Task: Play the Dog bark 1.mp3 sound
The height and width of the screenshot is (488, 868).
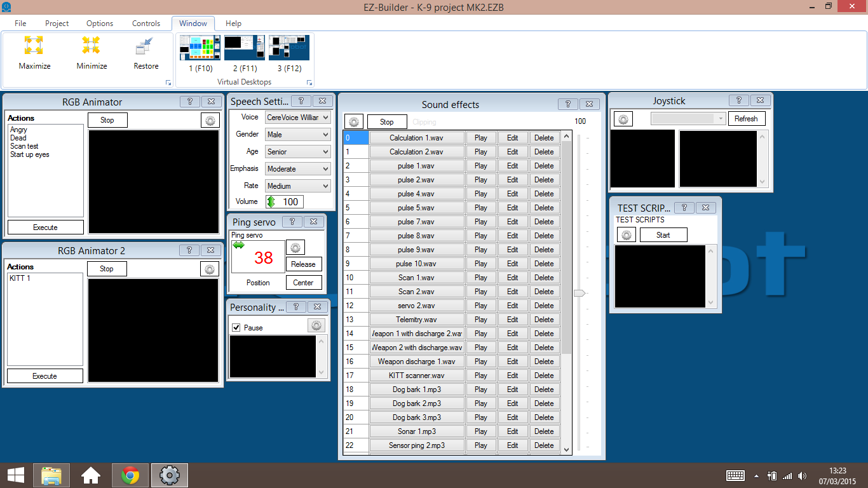Action: click(481, 389)
